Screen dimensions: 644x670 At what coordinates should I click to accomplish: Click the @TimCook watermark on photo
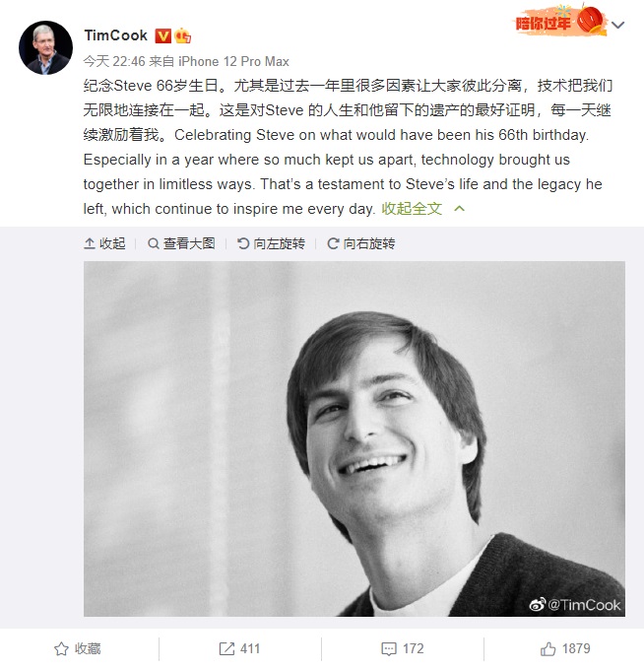point(575,605)
